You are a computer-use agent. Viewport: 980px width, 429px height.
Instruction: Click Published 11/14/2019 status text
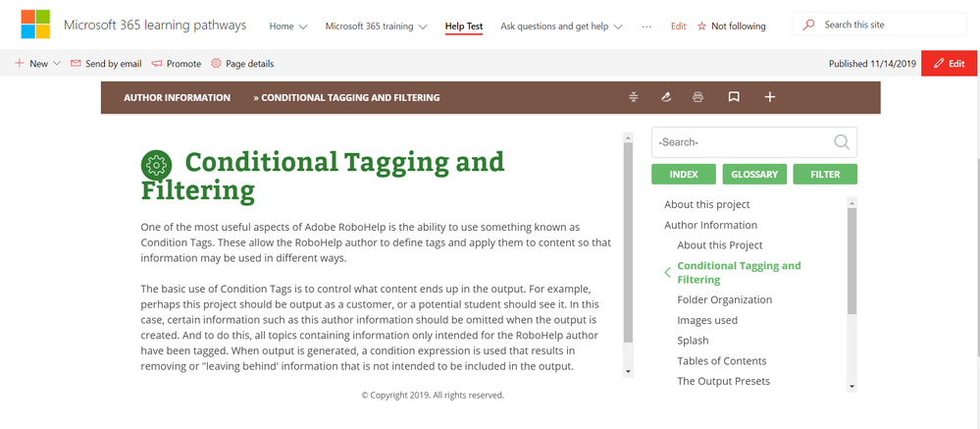[871, 64]
